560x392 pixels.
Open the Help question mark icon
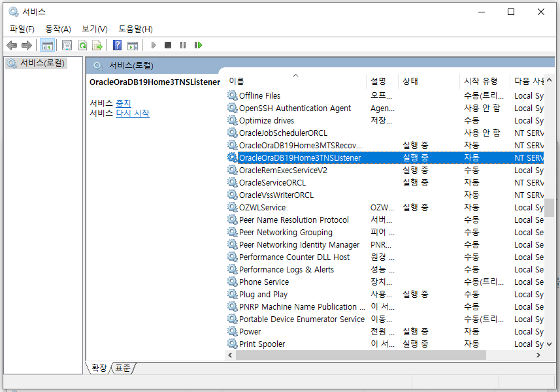tap(117, 45)
